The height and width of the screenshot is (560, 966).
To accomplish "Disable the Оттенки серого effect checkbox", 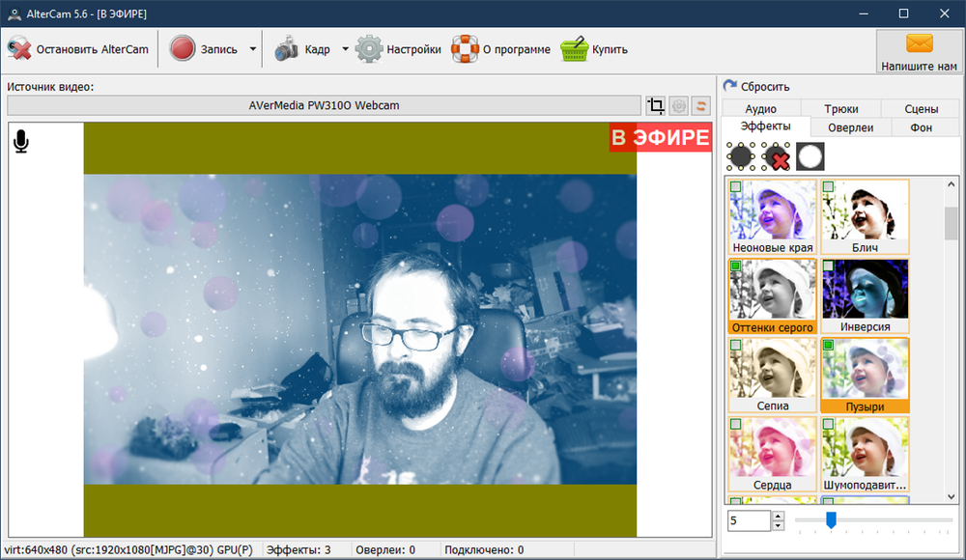I will pyautogui.click(x=735, y=266).
